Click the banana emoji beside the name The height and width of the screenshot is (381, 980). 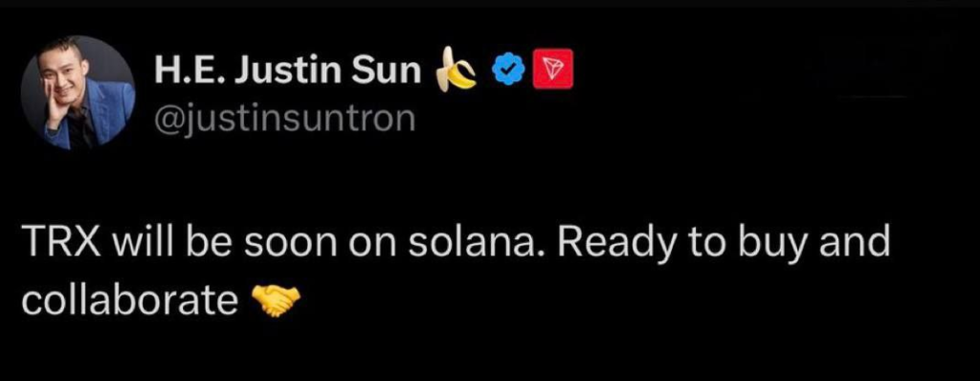point(457,70)
